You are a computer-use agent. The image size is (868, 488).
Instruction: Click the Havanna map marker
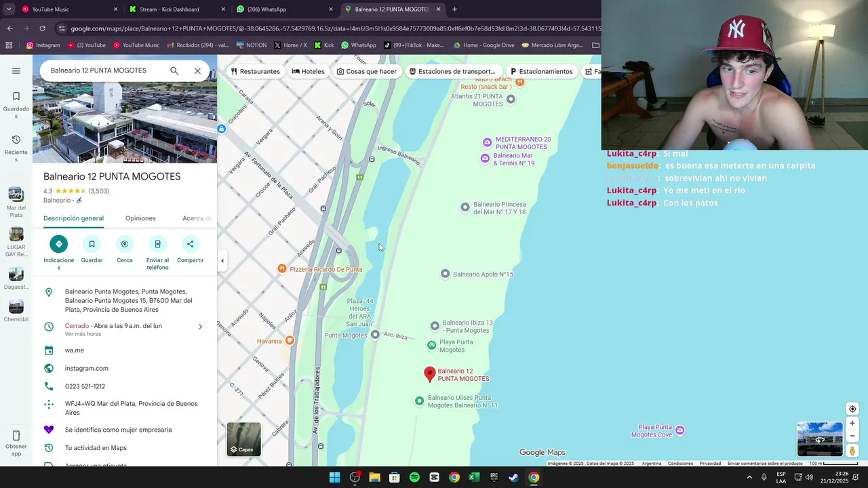coord(290,340)
